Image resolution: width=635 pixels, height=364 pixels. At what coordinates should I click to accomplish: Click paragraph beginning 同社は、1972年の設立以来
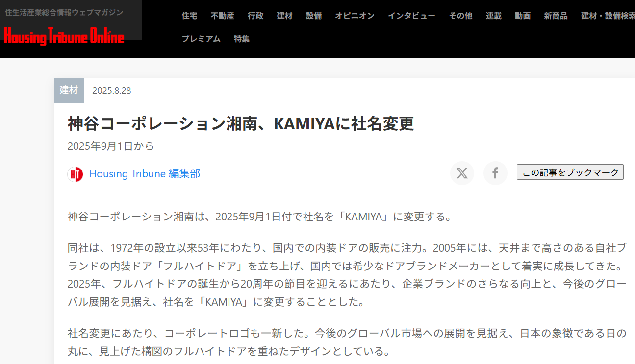(x=347, y=275)
